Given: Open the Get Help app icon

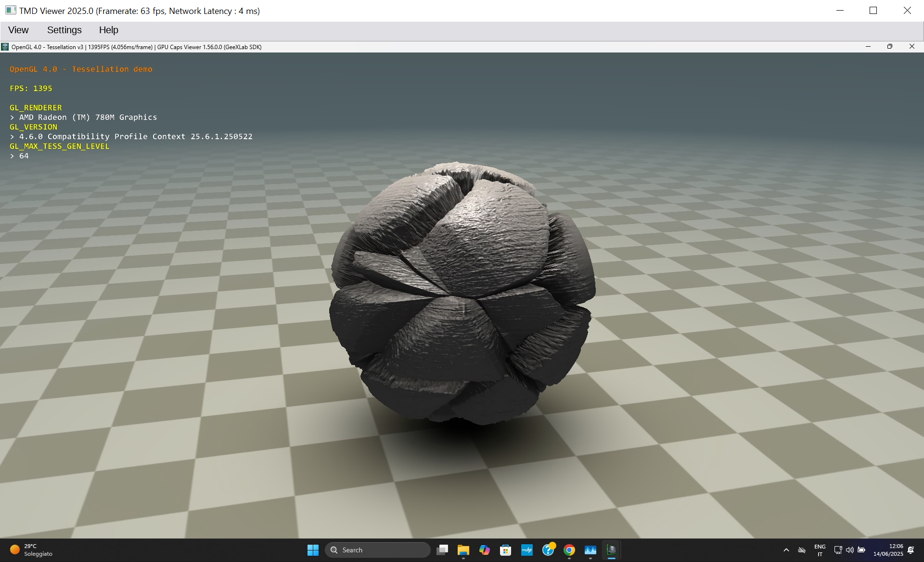Looking at the screenshot, I should tap(548, 550).
